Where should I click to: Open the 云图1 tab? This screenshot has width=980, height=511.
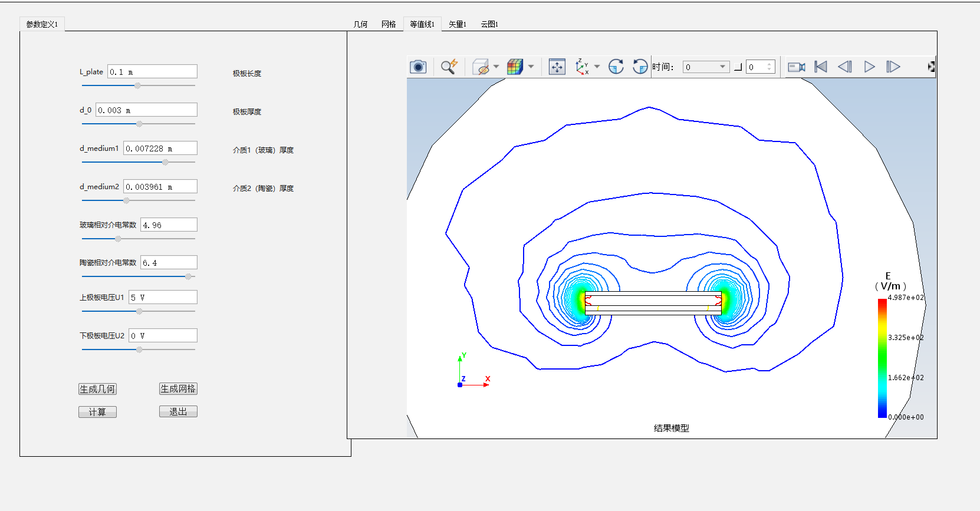pos(489,24)
